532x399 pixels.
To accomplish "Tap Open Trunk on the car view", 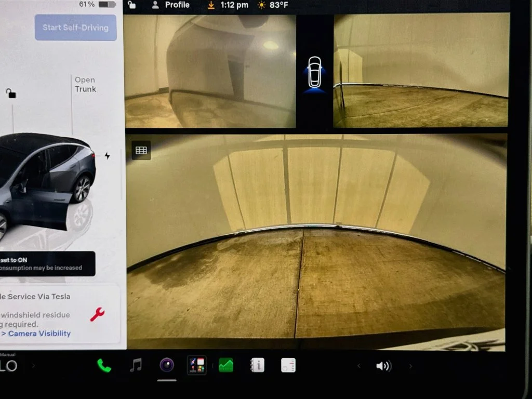I will 85,85.
